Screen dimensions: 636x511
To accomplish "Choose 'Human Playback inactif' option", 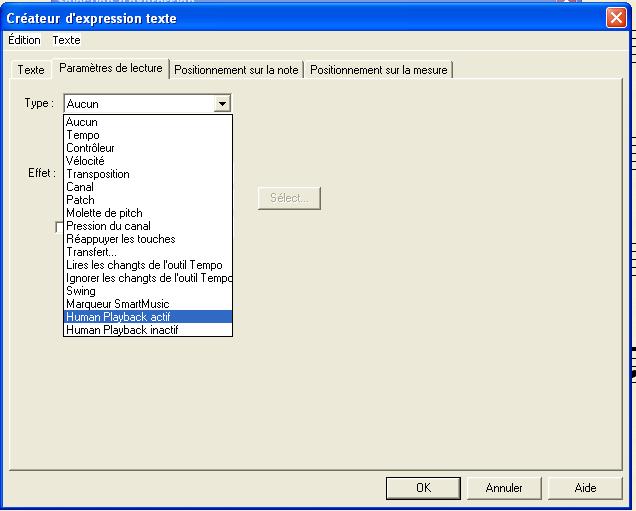I will [x=147, y=330].
